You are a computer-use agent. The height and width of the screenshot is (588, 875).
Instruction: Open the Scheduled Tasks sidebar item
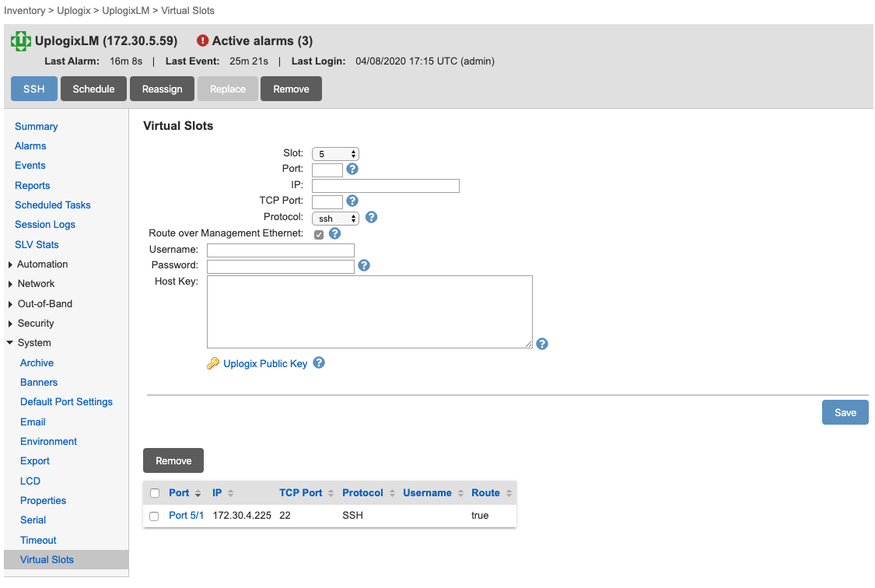(x=53, y=205)
